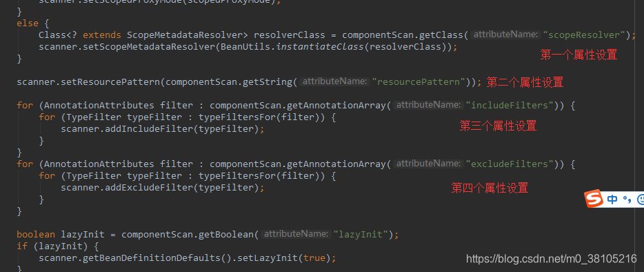Click the ScopeMetadataResolver generic type name
The width and height of the screenshot is (644, 272).
coord(184,35)
